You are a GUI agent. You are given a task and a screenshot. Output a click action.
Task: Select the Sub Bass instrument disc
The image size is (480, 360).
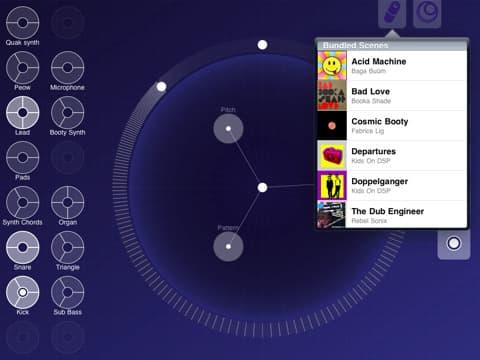(68, 292)
